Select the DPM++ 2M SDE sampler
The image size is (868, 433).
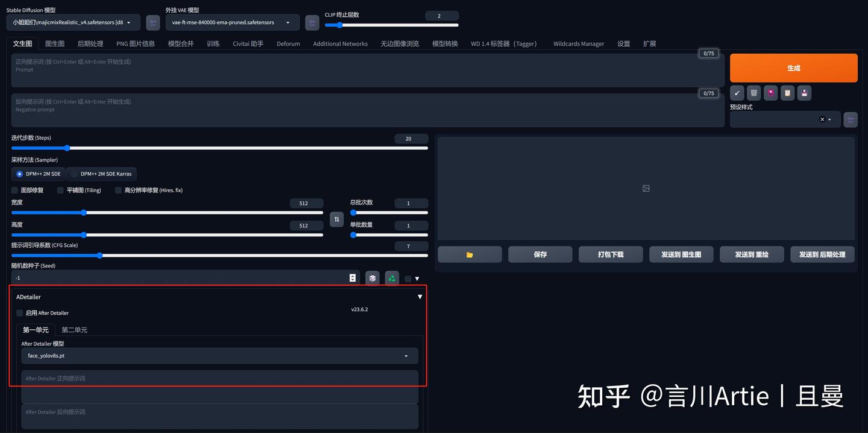38,174
